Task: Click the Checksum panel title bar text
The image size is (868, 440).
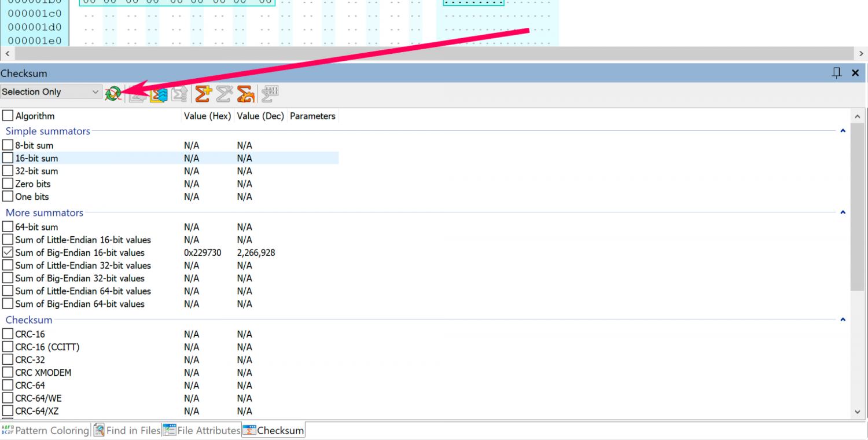Action: (x=24, y=74)
